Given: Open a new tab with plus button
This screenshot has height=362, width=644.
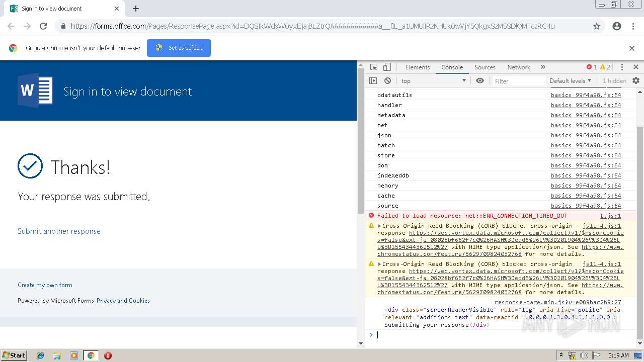Looking at the screenshot, I should click(x=136, y=9).
